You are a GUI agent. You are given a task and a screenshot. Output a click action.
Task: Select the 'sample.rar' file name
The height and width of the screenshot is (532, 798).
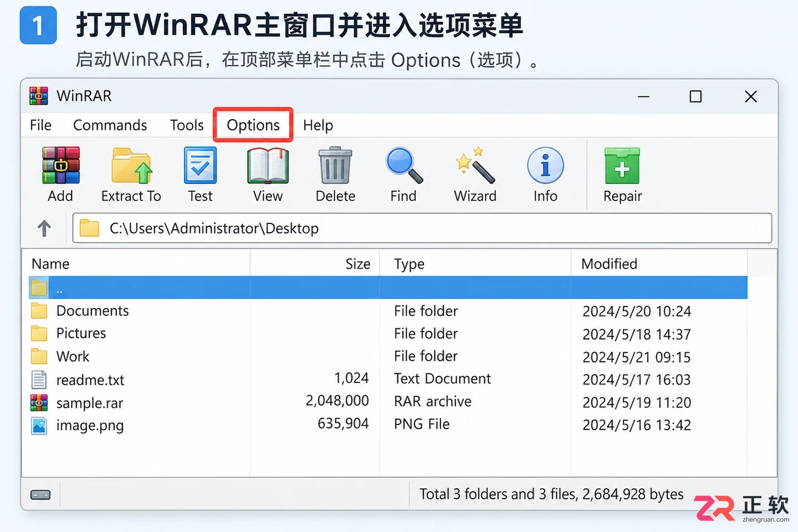pos(90,403)
